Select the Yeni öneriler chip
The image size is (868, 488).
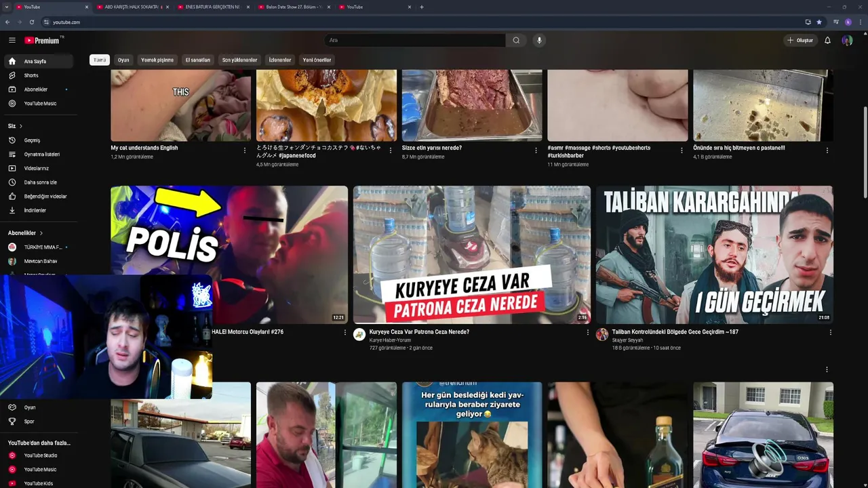[317, 60]
